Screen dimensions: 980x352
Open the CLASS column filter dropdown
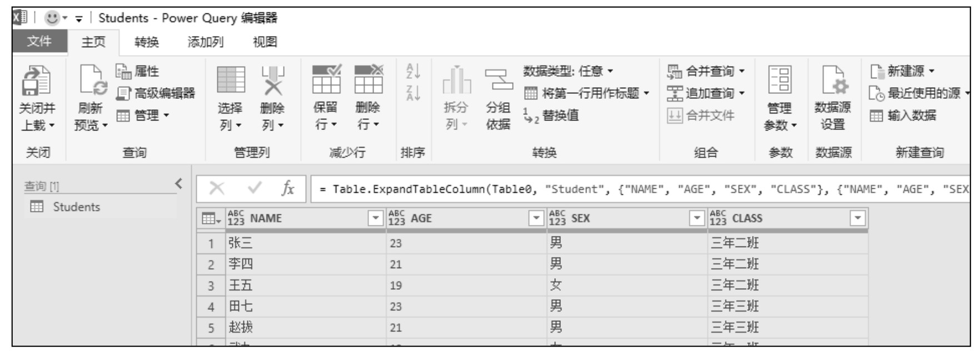click(x=858, y=218)
